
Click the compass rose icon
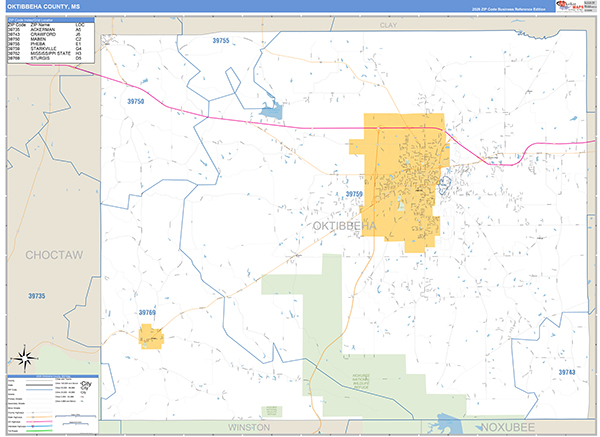pyautogui.click(x=25, y=359)
